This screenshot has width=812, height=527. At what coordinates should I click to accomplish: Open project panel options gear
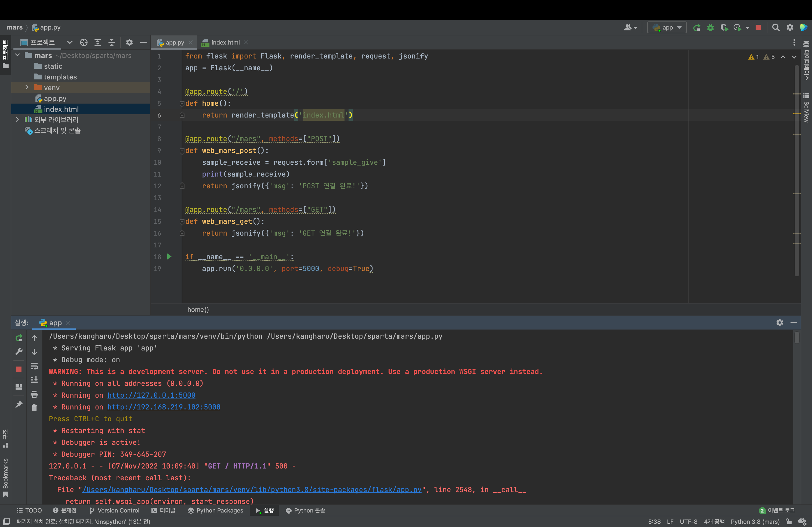click(129, 42)
